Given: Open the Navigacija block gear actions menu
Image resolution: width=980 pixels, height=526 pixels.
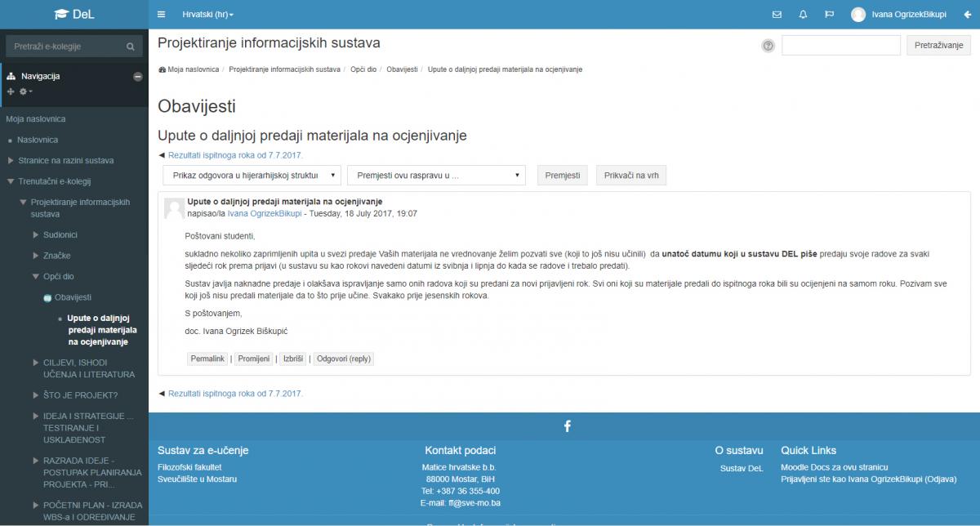Looking at the screenshot, I should point(24,91).
